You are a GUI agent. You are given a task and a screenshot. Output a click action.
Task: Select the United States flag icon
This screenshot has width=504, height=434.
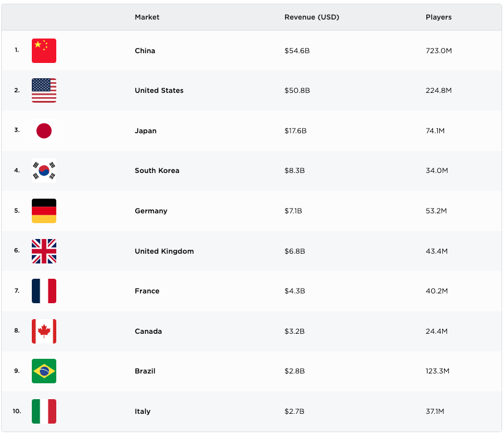click(x=44, y=90)
